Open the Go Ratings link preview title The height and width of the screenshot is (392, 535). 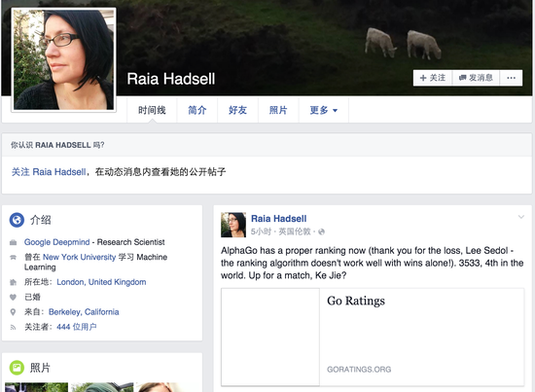(356, 301)
